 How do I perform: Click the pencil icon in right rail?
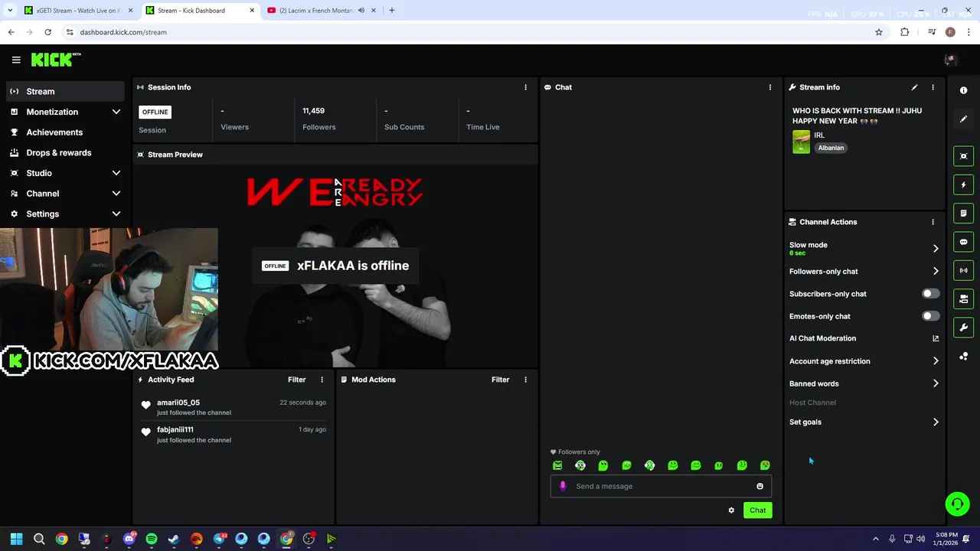pyautogui.click(x=963, y=119)
